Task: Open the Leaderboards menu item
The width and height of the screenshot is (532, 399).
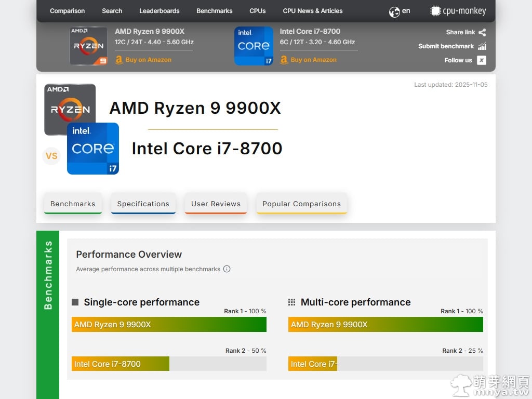Action: tap(159, 11)
